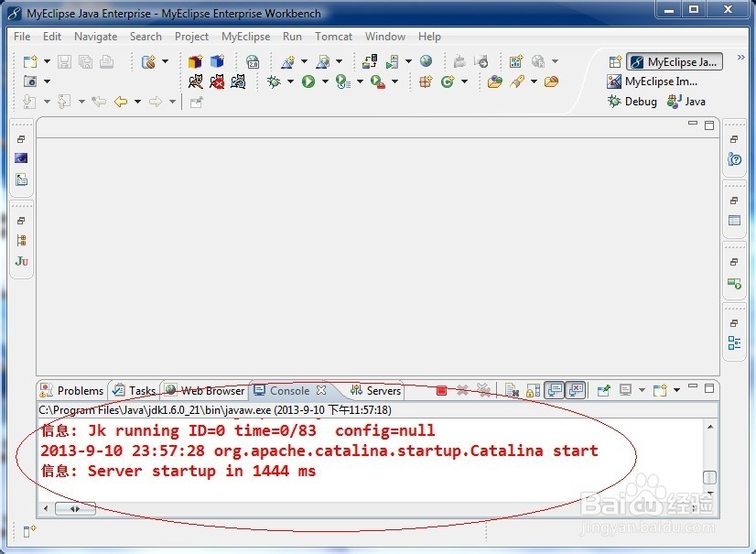
Task: Click the new EJB coffee-bean icon
Action: 148,61
